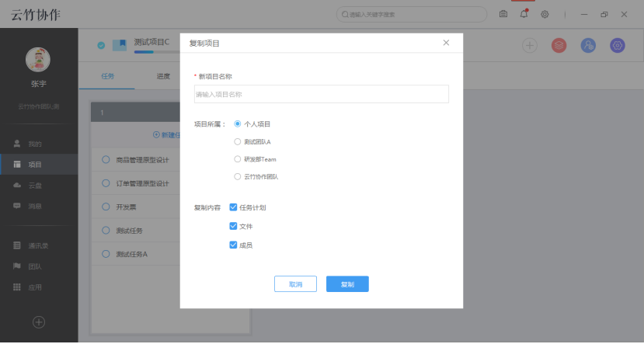Click the blue 复制 button
The height and width of the screenshot is (344, 644).
347,284
